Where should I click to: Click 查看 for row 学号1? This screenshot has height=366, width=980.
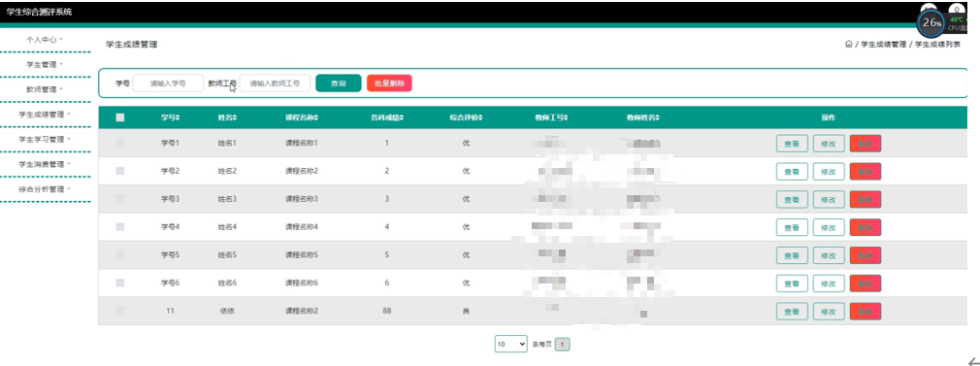pyautogui.click(x=792, y=144)
